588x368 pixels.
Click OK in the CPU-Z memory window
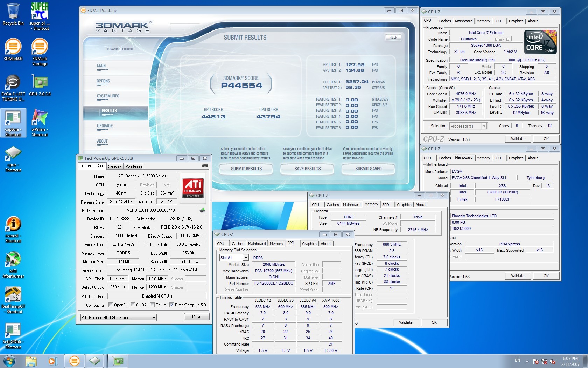[434, 322]
